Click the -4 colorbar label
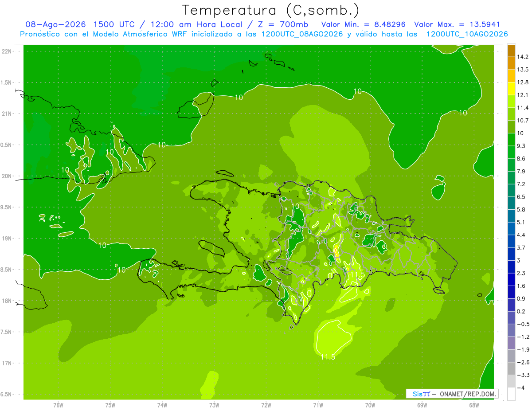The height and width of the screenshot is (411, 532). (520, 388)
